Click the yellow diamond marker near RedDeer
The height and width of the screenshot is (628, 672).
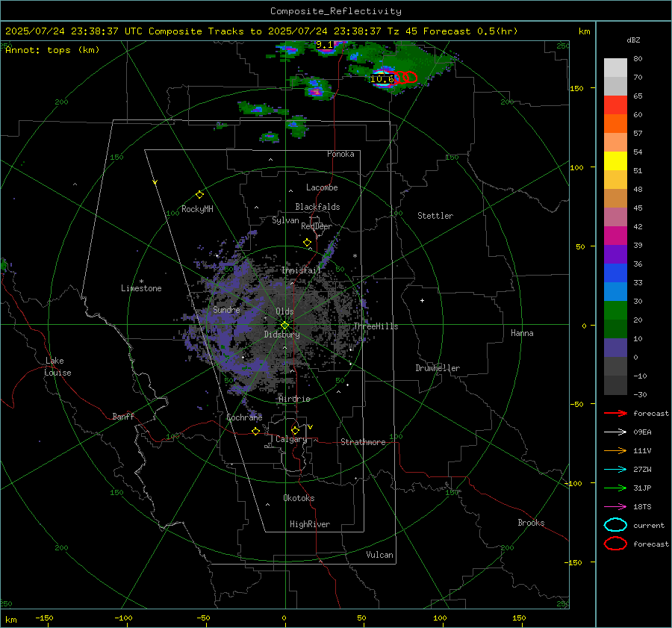(x=307, y=243)
